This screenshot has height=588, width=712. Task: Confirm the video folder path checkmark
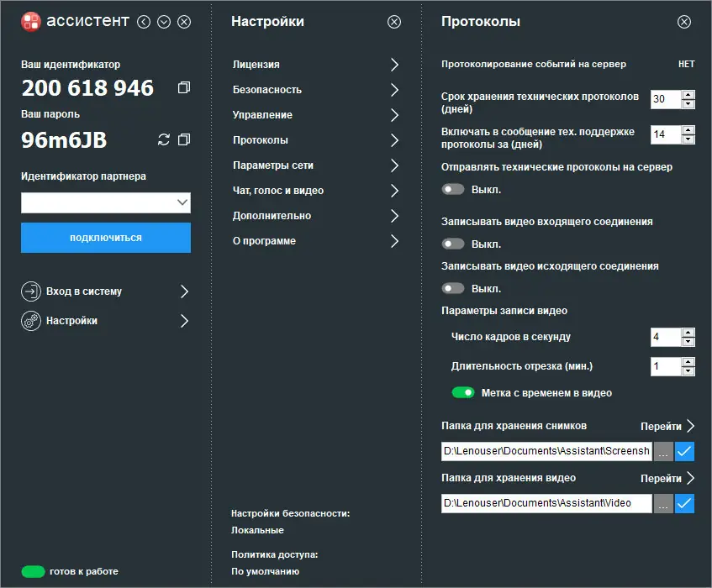[685, 503]
